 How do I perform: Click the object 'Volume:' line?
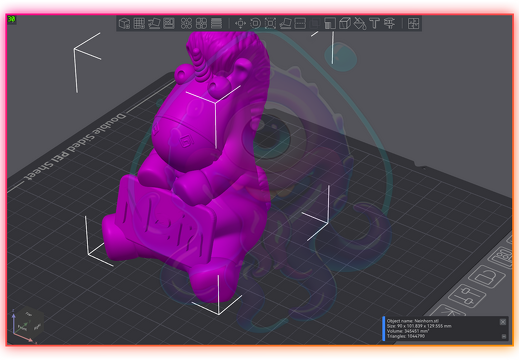(x=408, y=331)
